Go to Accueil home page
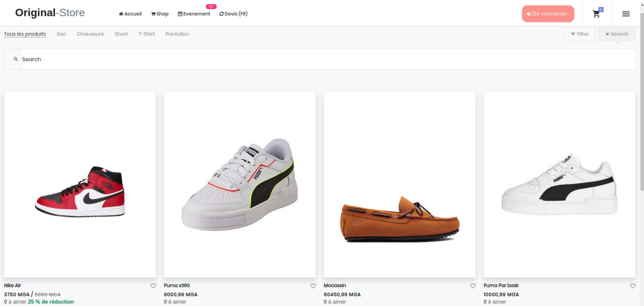644x306 pixels. [130, 14]
